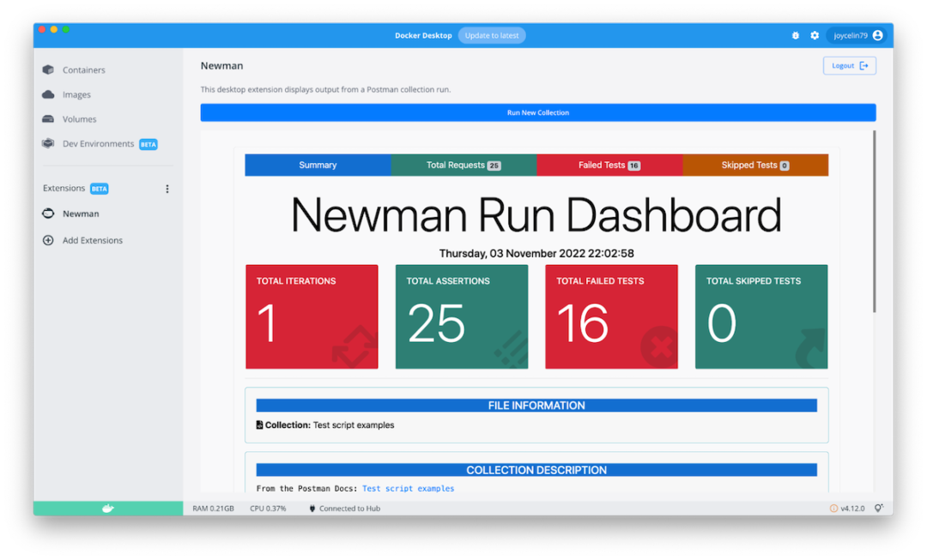Switch to the Summary tab

coord(318,165)
